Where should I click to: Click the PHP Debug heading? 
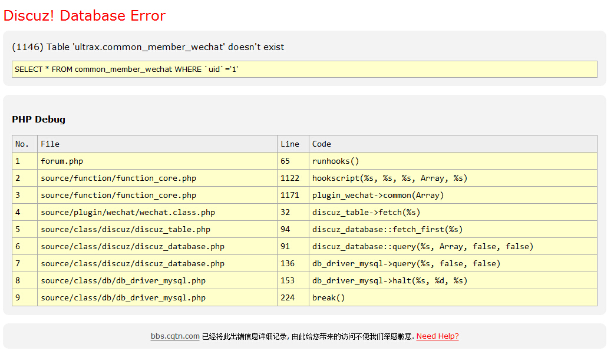[x=38, y=120]
